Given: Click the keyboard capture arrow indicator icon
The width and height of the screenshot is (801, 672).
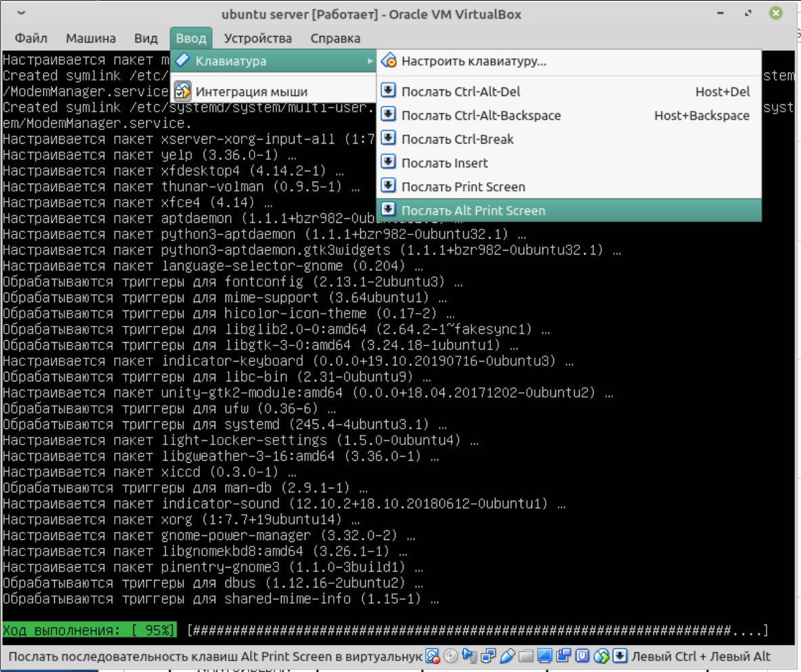Looking at the screenshot, I should 620,656.
